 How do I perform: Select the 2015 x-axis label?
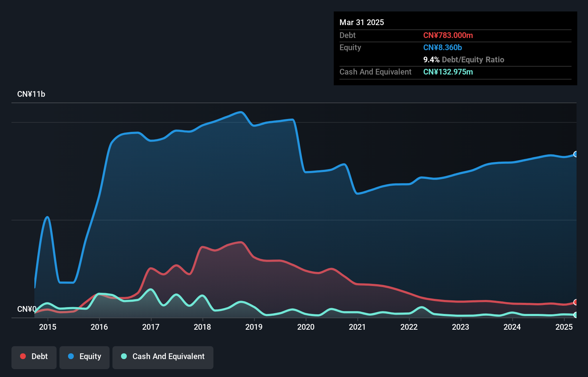click(x=48, y=327)
